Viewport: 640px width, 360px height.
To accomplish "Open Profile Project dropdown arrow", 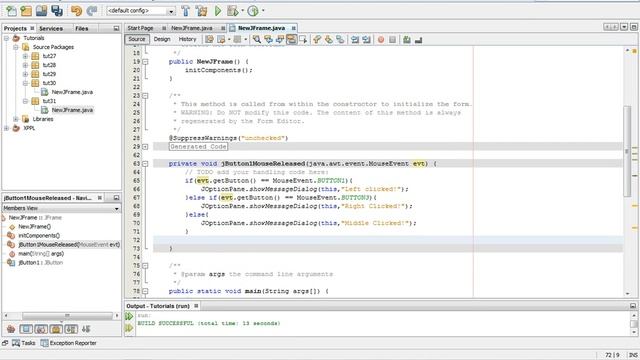I will pos(263,11).
